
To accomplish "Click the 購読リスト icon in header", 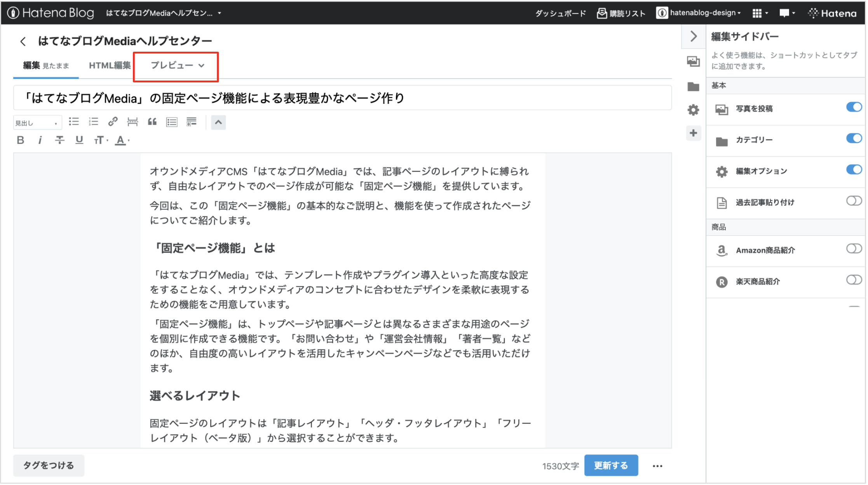I will coord(602,13).
